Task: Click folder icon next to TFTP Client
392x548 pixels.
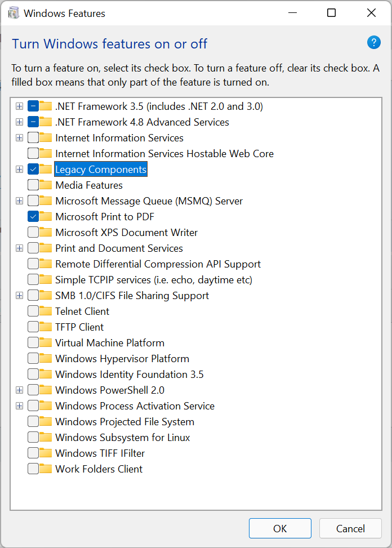Action: 46,327
